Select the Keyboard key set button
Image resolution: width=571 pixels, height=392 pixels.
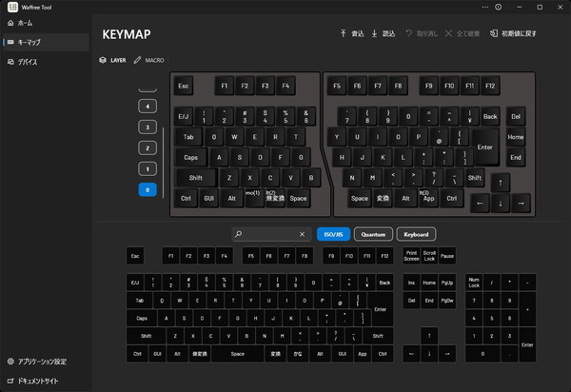(x=416, y=234)
